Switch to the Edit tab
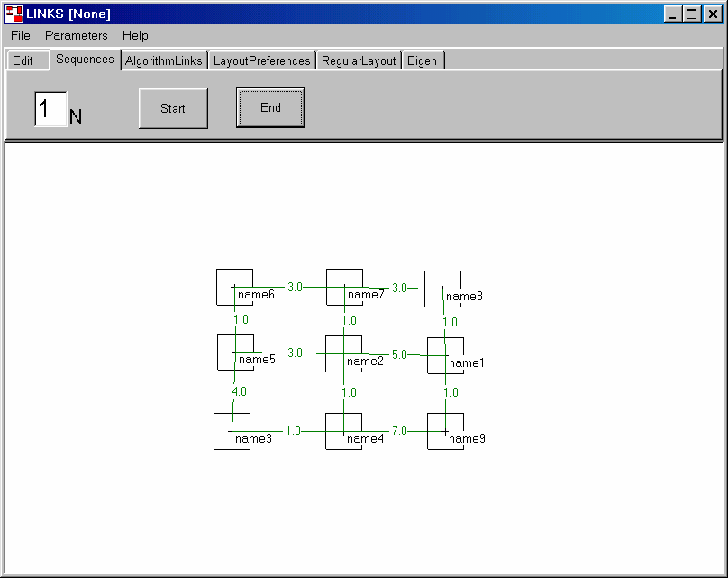728x578 pixels. (x=23, y=61)
